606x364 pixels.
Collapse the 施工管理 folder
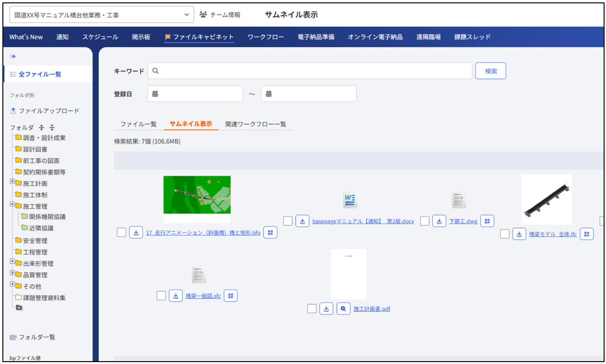click(x=12, y=204)
